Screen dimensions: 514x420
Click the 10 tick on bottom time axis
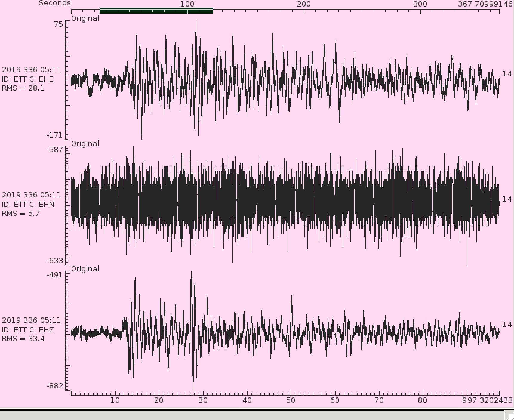[x=115, y=400]
